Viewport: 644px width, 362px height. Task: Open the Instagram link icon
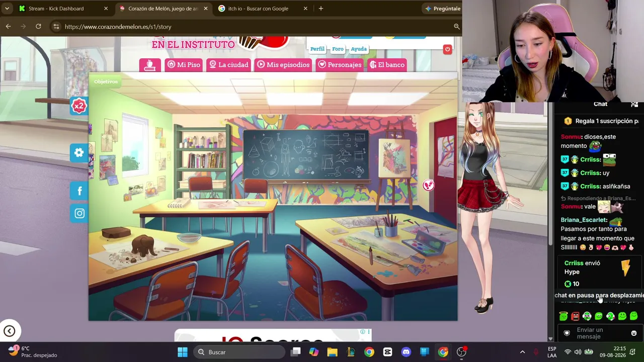(79, 214)
